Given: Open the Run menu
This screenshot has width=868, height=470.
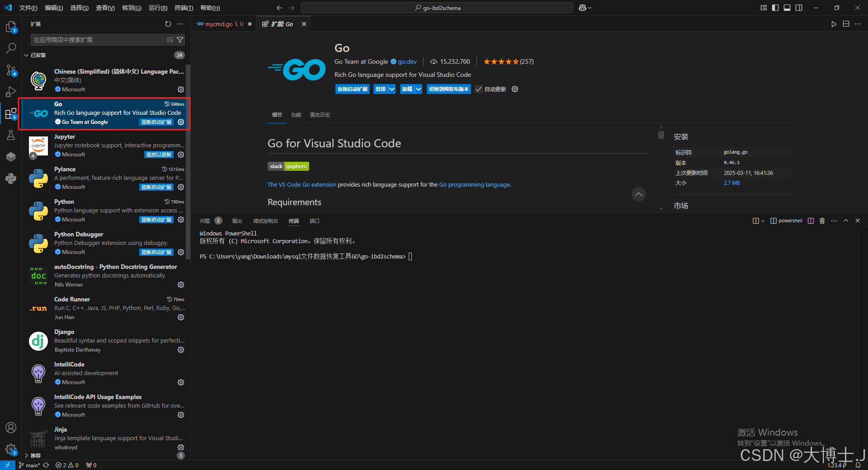Looking at the screenshot, I should (x=158, y=8).
